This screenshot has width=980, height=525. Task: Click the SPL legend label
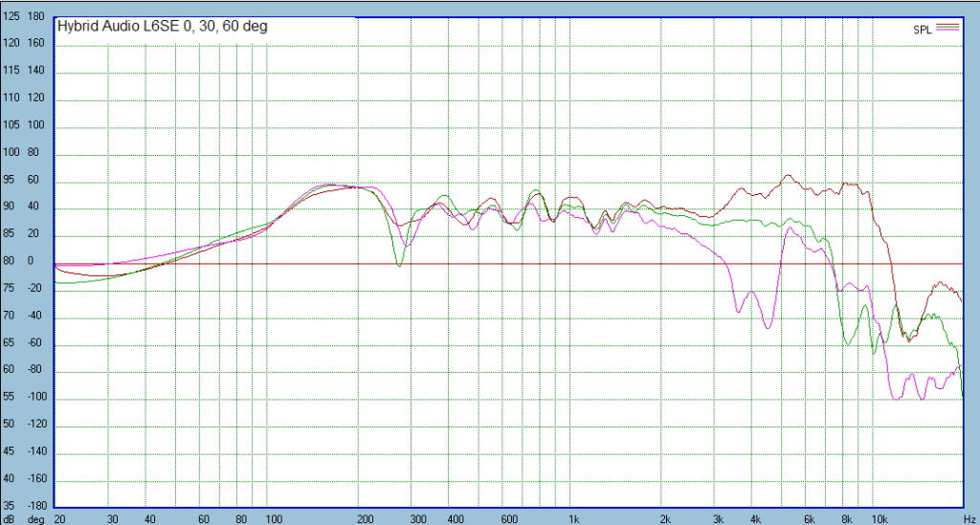pyautogui.click(x=923, y=30)
